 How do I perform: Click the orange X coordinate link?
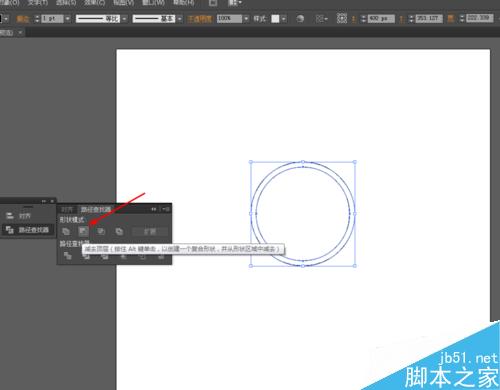click(x=354, y=20)
